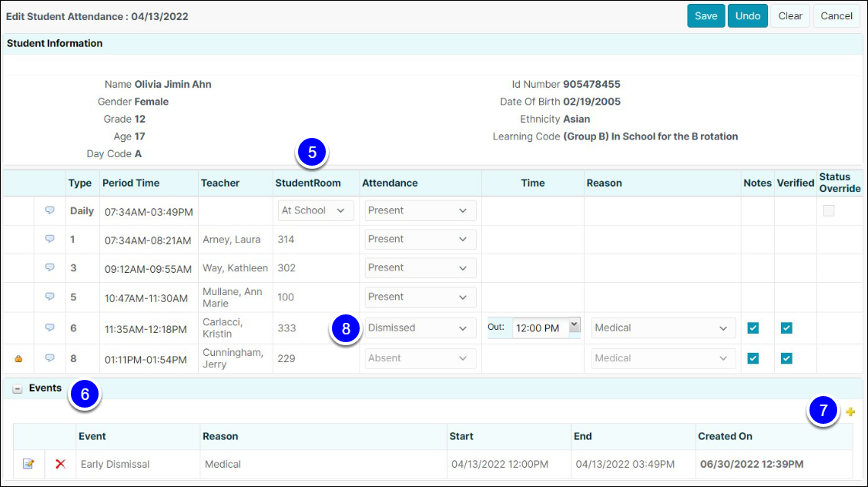Click the Undo button
The height and width of the screenshot is (487, 868).
tap(747, 16)
